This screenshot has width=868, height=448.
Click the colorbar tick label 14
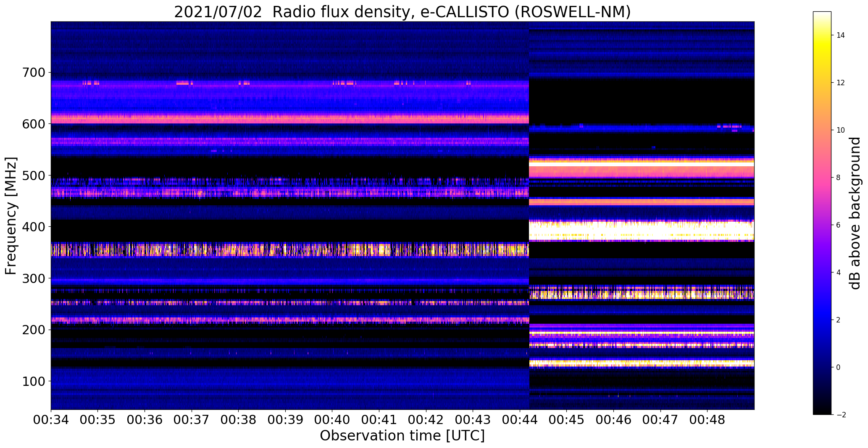pyautogui.click(x=841, y=35)
